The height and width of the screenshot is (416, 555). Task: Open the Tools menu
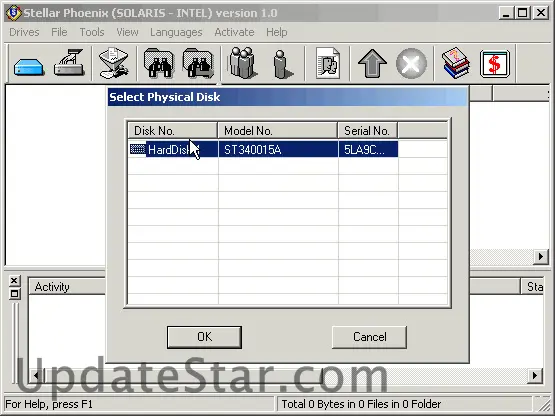[x=92, y=32]
